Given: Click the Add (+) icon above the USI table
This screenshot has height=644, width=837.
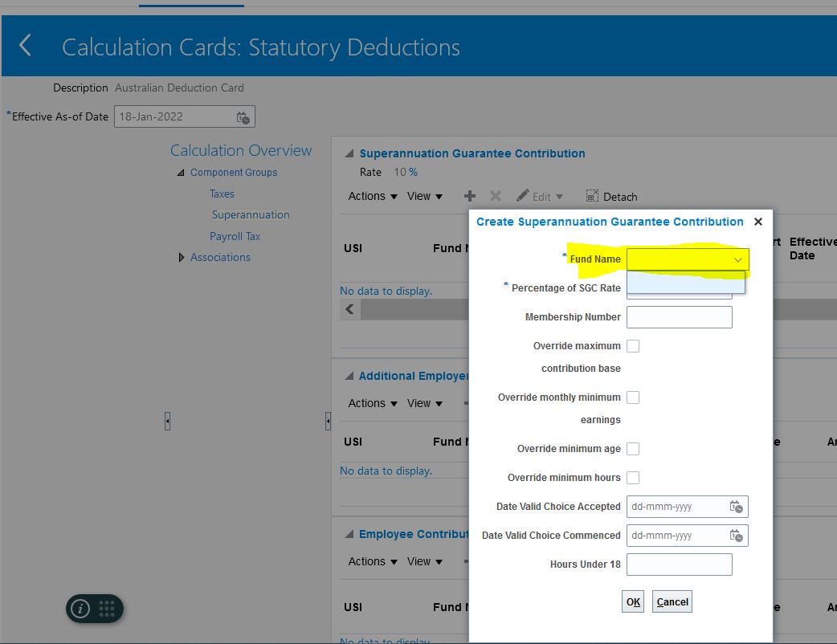Looking at the screenshot, I should (x=469, y=195).
